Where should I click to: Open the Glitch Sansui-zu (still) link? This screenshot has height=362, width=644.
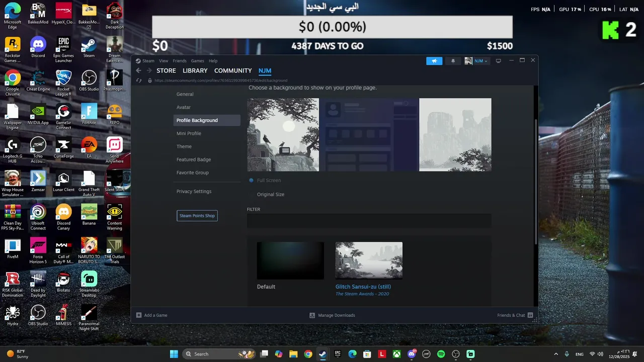pos(363,287)
